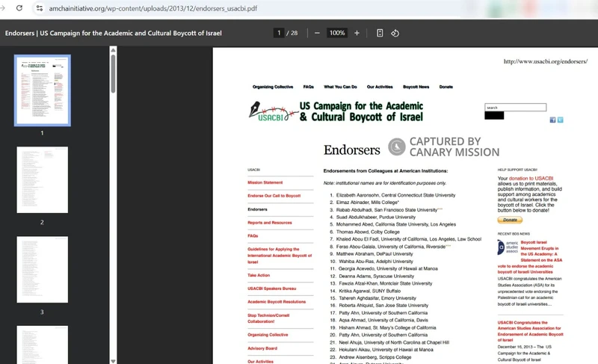The width and height of the screenshot is (598, 364).
Task: Click entry Deanna Adams, Syracuse University
Action: [377, 277]
